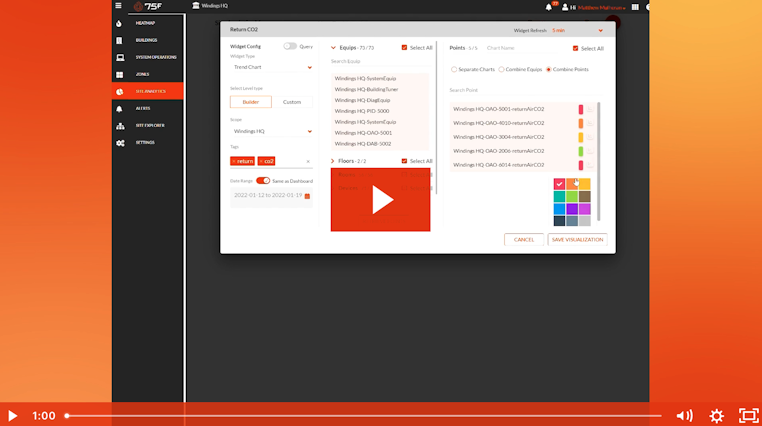Click the Cancel button
The height and width of the screenshot is (426, 762).
[x=524, y=239]
